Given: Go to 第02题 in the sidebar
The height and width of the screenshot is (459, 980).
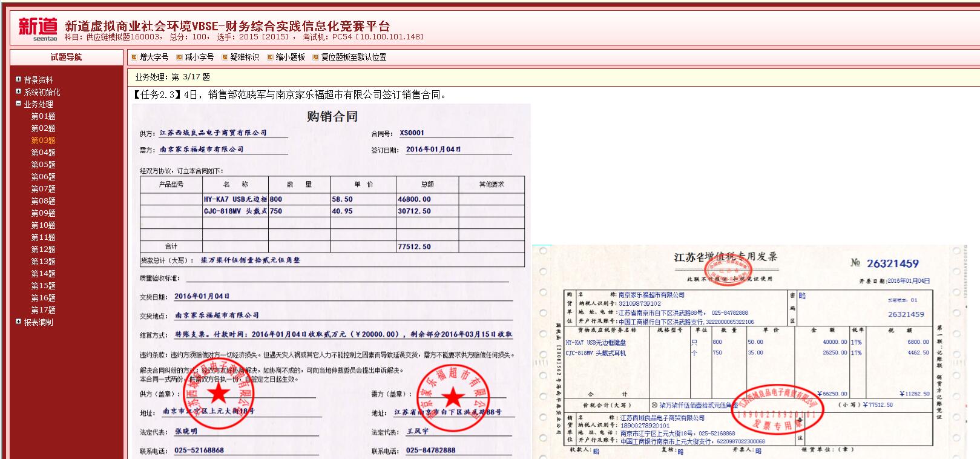Looking at the screenshot, I should (44, 128).
